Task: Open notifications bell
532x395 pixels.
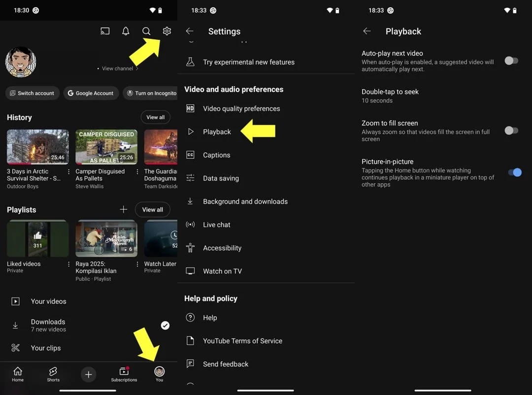Action: pyautogui.click(x=126, y=31)
